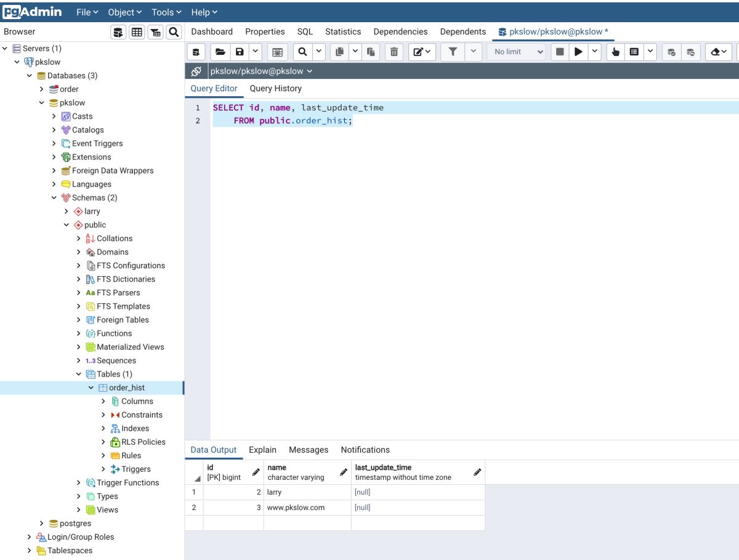Expand the postgres database node
The height and width of the screenshot is (560, 739).
click(x=42, y=524)
